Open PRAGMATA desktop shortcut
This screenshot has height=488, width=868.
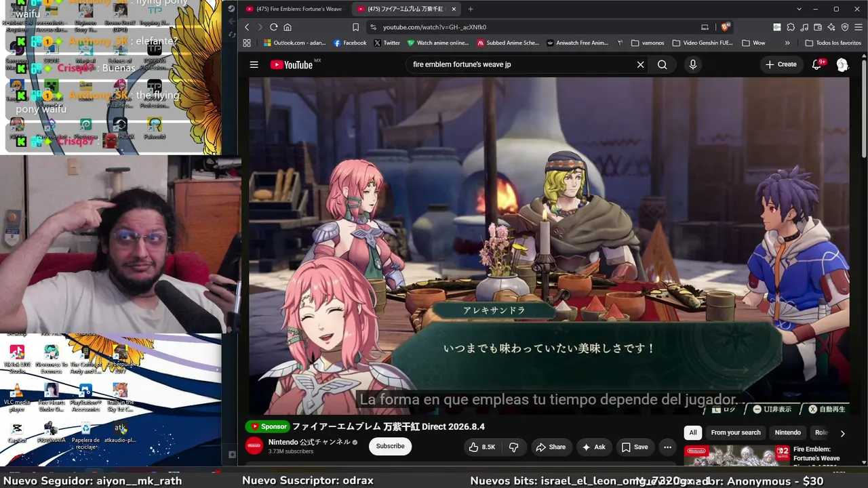pos(51,432)
